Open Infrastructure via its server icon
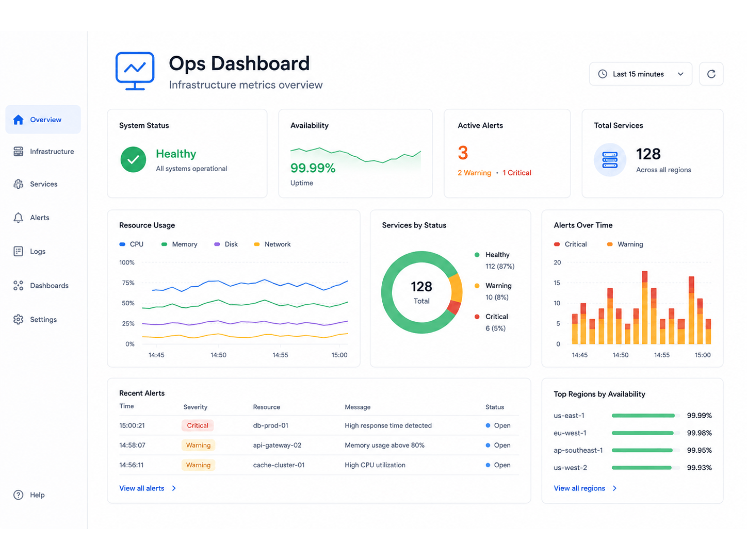Image resolution: width=747 pixels, height=560 pixels. click(x=19, y=152)
